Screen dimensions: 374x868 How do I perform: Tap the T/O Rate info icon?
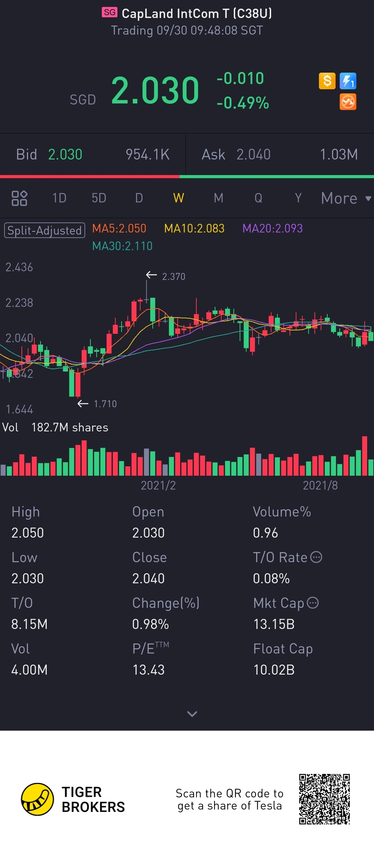[x=316, y=557]
